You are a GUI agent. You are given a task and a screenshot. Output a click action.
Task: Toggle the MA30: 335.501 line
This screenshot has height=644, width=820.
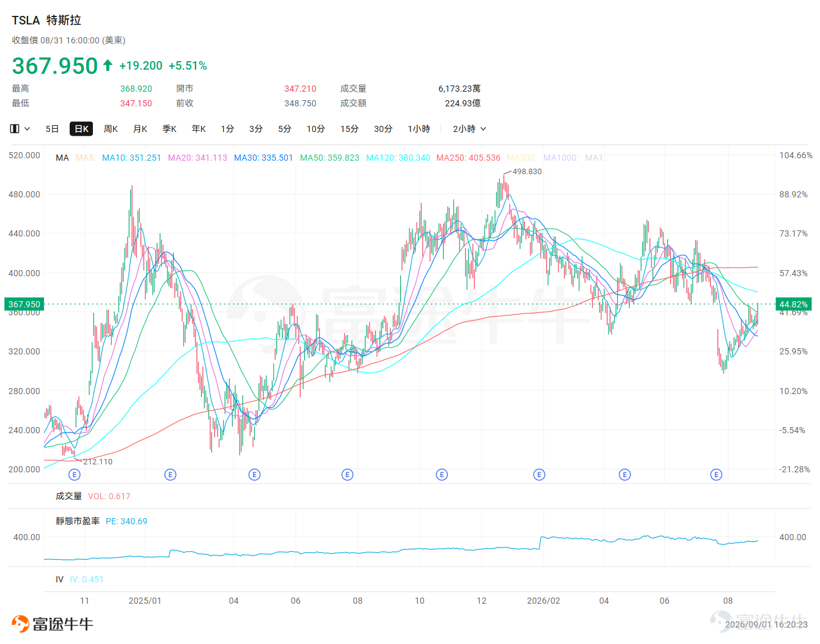[x=263, y=158]
